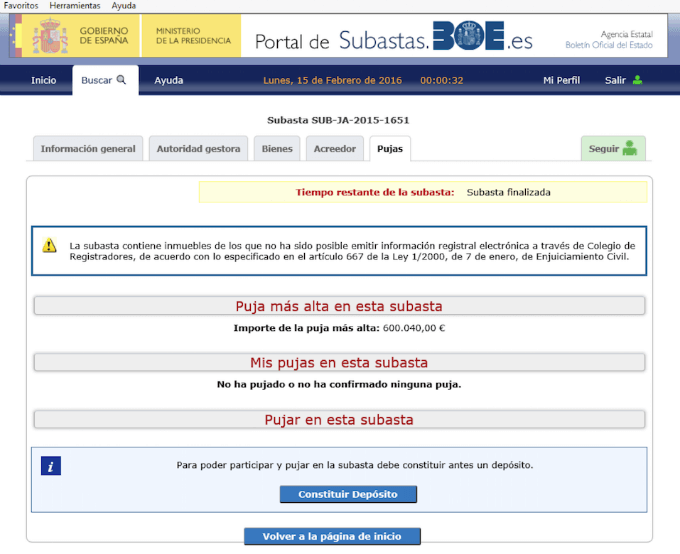Click 'Tiempo restante de la subasta:' label

point(375,192)
